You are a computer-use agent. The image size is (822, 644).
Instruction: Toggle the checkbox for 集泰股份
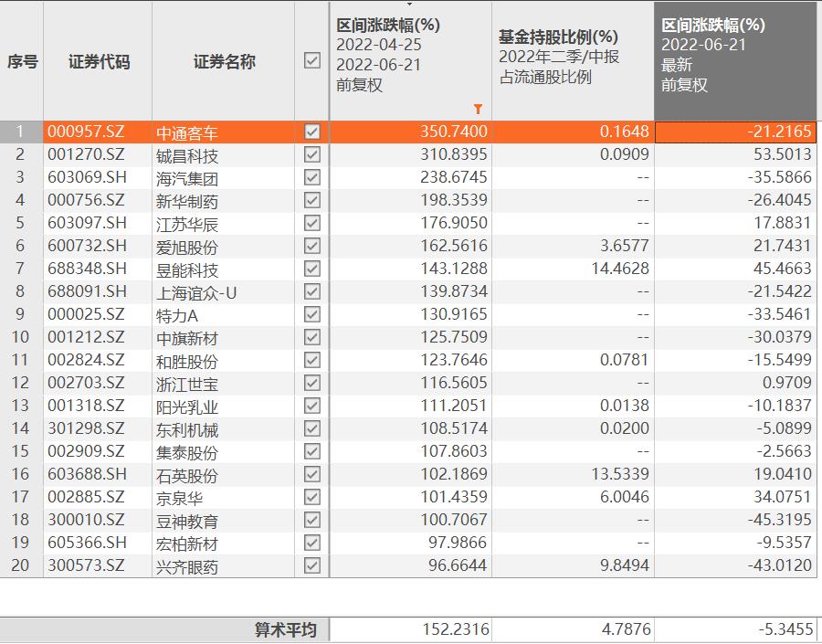coord(312,451)
